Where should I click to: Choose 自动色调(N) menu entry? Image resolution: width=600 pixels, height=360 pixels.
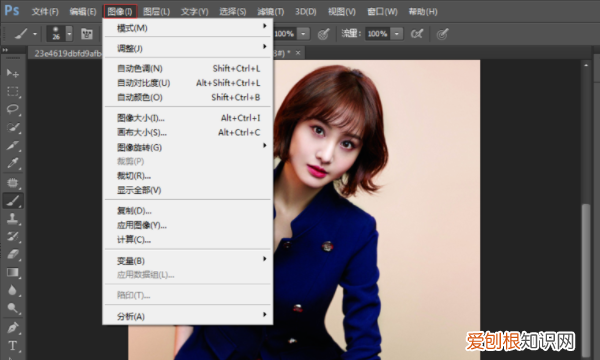click(188, 68)
